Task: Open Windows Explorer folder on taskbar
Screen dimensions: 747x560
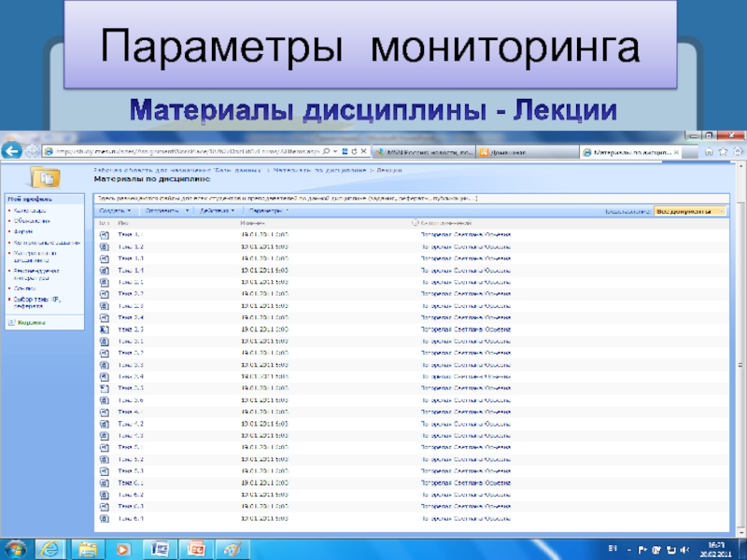Action: pos(88,550)
